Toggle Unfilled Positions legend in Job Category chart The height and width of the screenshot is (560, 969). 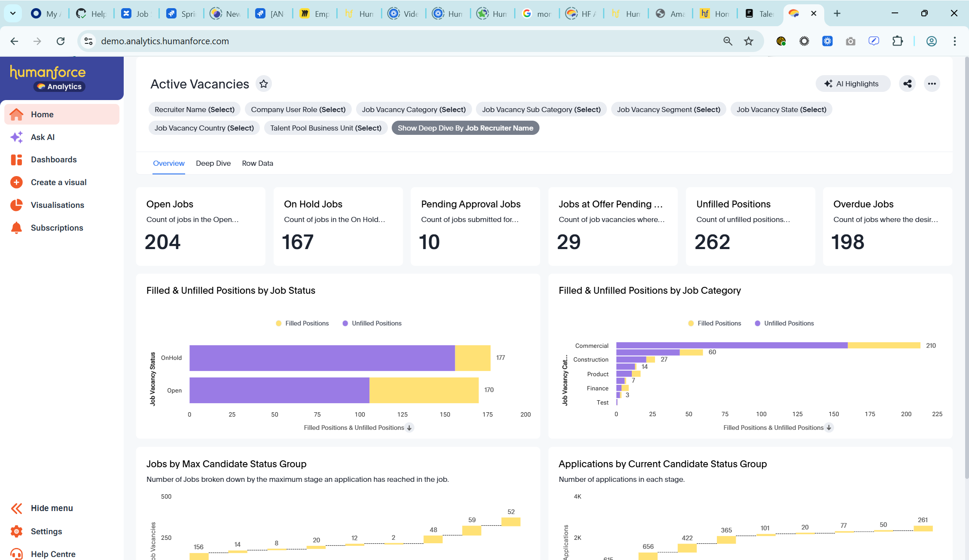pyautogui.click(x=784, y=323)
